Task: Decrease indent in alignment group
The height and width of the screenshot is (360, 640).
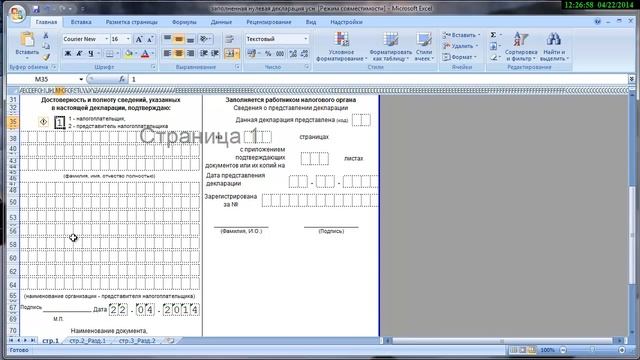Action: [x=204, y=53]
